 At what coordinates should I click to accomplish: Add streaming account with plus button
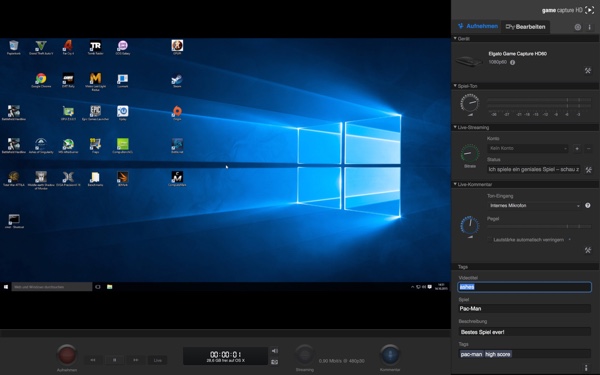coord(577,148)
